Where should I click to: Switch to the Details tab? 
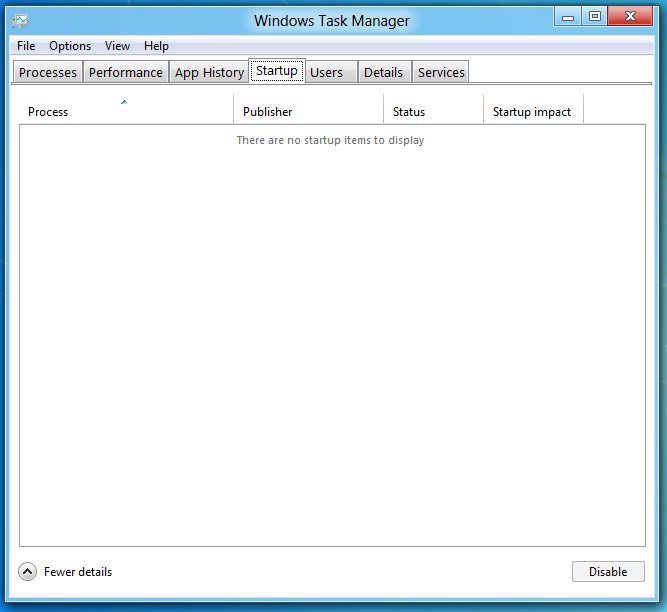click(384, 72)
